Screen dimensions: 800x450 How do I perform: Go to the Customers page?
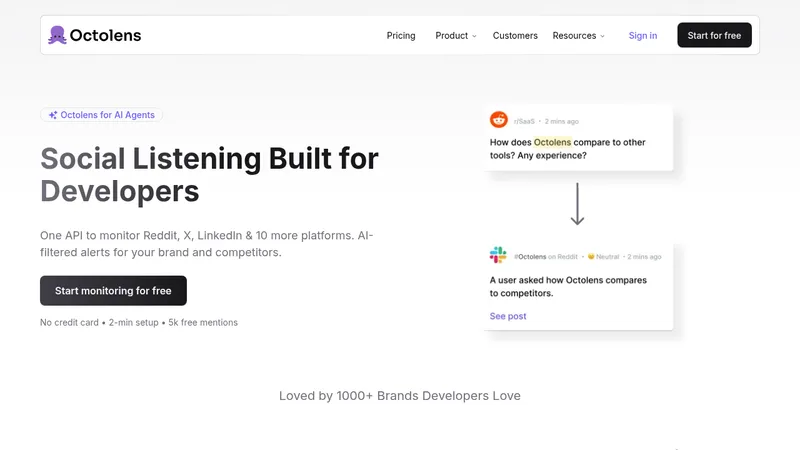tap(515, 36)
